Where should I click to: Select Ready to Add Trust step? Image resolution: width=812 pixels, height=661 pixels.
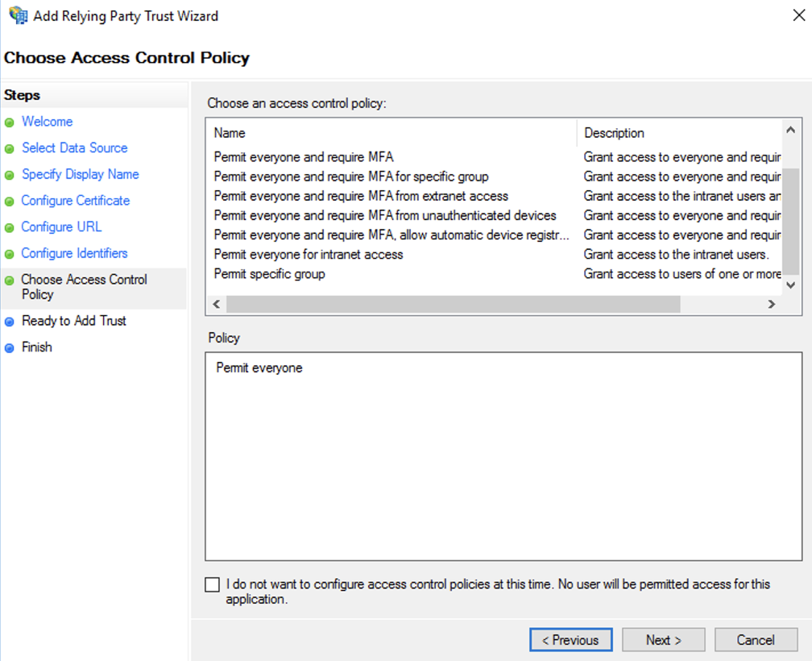[x=74, y=321]
